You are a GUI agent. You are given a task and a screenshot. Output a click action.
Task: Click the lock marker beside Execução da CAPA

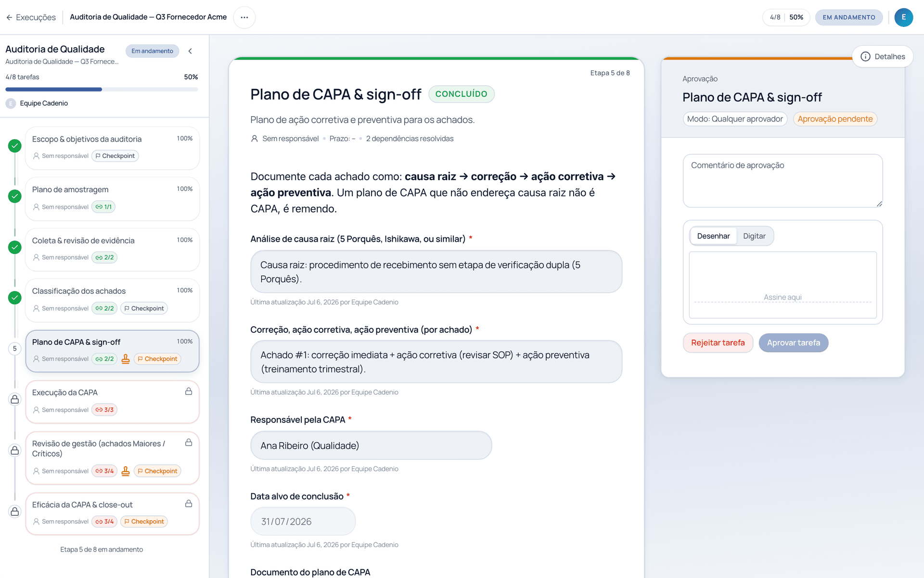15,399
